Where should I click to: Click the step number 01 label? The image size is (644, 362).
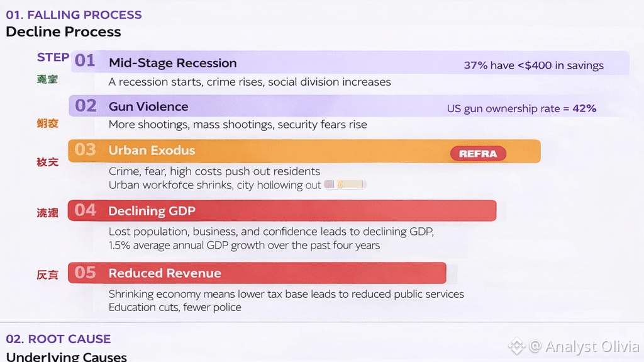(x=85, y=61)
